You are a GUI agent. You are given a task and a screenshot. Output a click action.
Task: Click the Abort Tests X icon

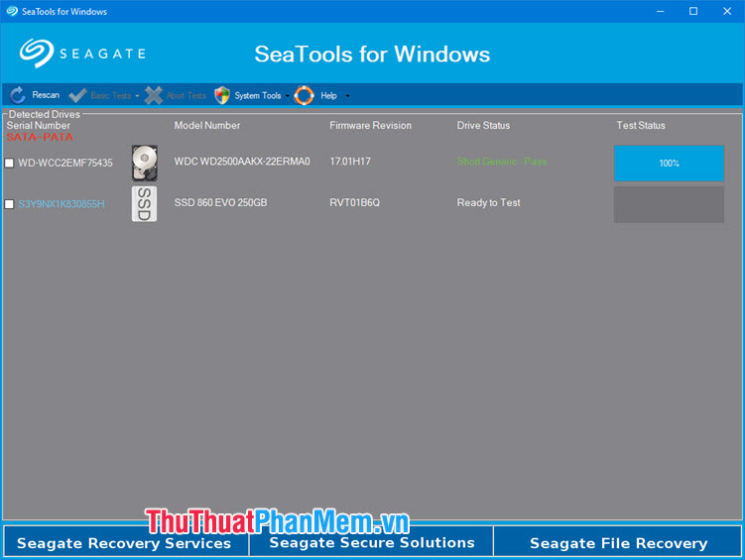(154, 95)
